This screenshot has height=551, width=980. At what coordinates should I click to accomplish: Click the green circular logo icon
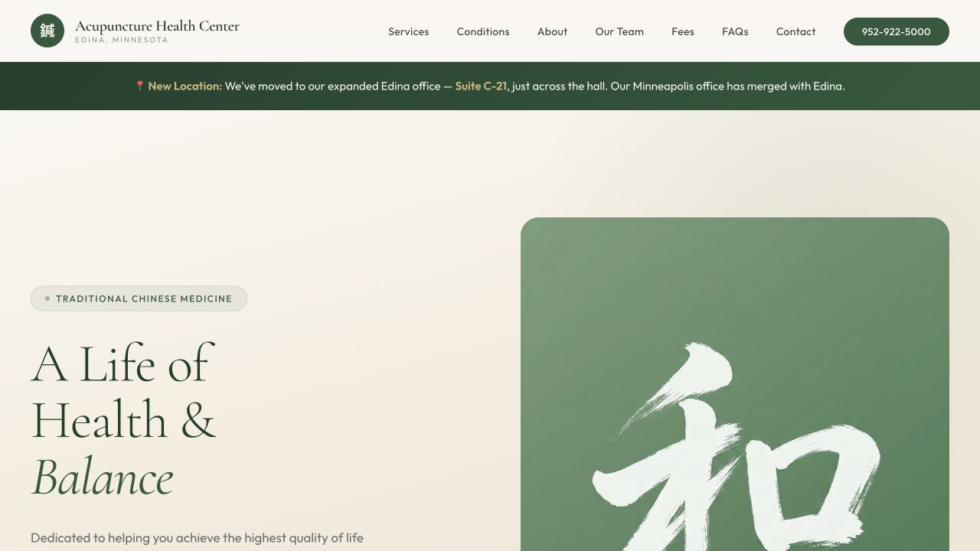47,31
